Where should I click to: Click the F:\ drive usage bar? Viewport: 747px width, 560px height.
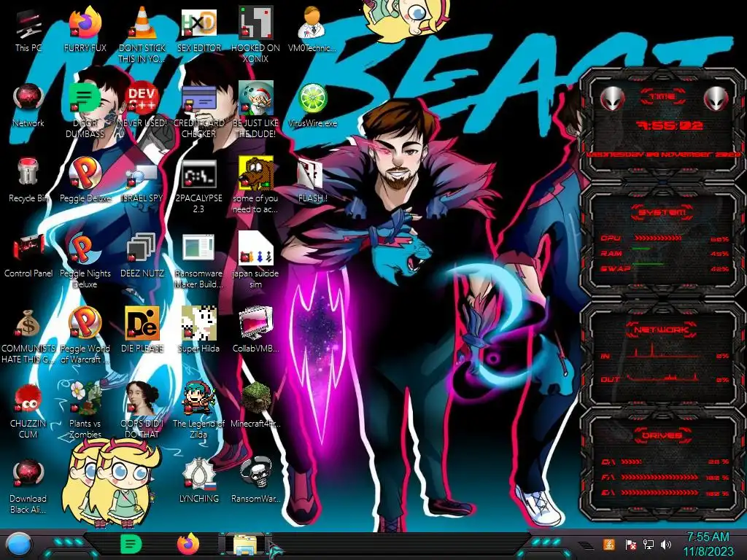tap(659, 477)
